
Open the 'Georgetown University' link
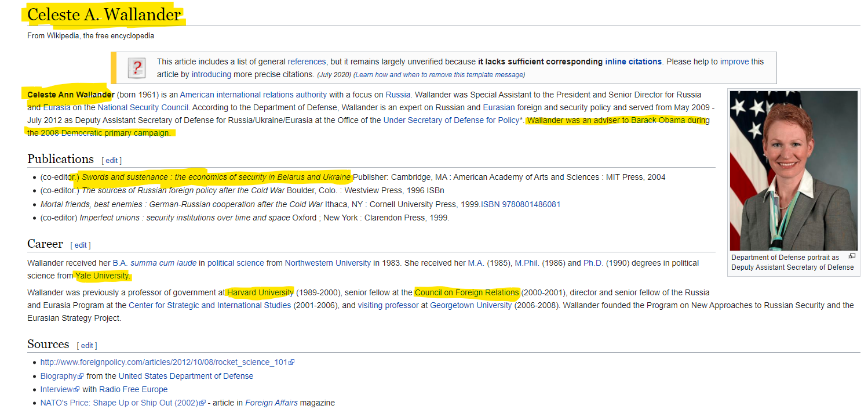471,305
